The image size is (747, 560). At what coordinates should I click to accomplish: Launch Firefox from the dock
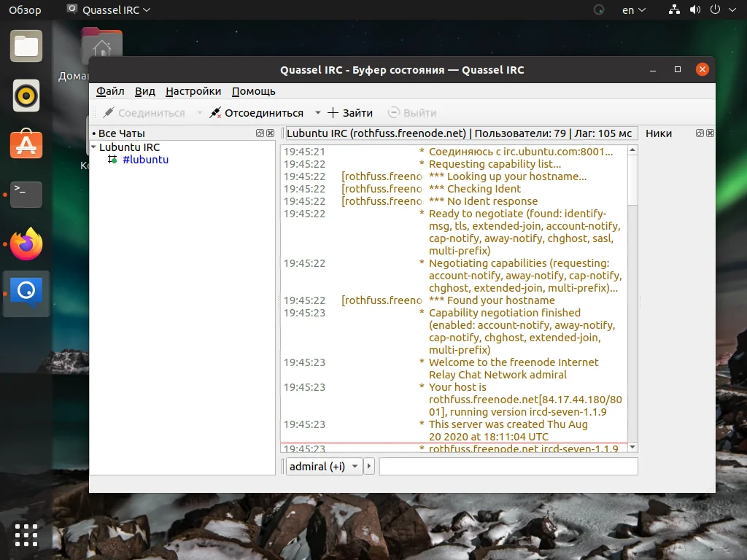(26, 244)
